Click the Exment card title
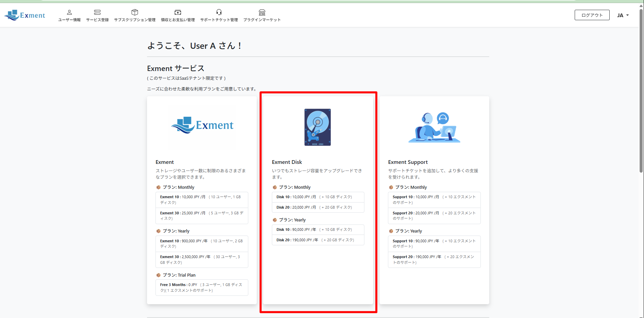644x318 pixels. pyautogui.click(x=165, y=162)
